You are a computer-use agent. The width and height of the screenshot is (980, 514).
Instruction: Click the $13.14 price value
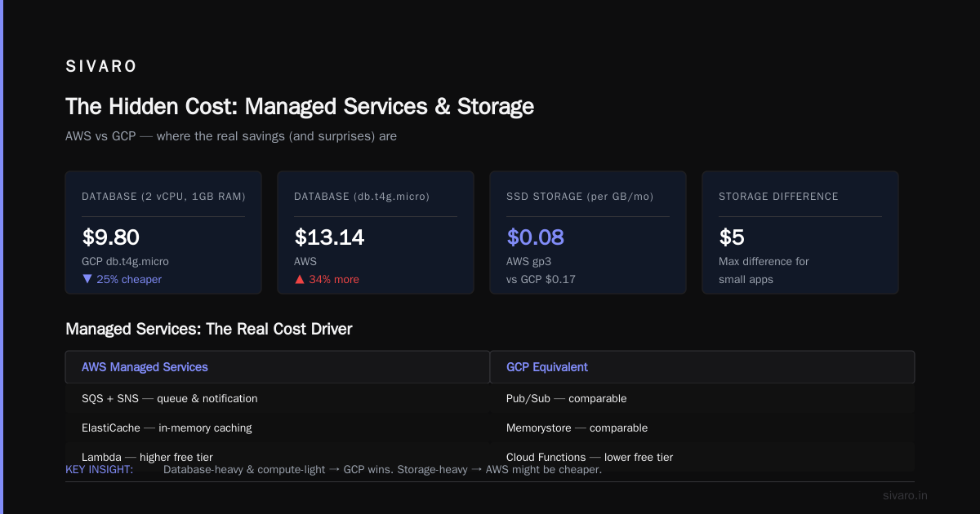(329, 237)
